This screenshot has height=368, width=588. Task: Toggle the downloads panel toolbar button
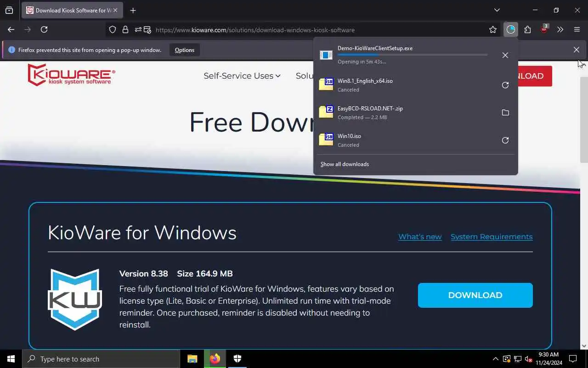[x=511, y=29]
